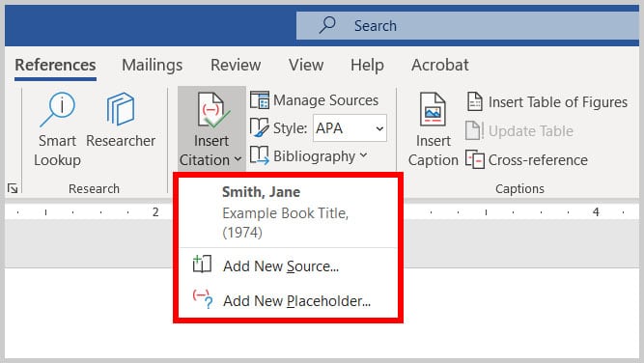Image resolution: width=644 pixels, height=363 pixels.
Task: Select the Acrobat tab
Action: click(440, 65)
